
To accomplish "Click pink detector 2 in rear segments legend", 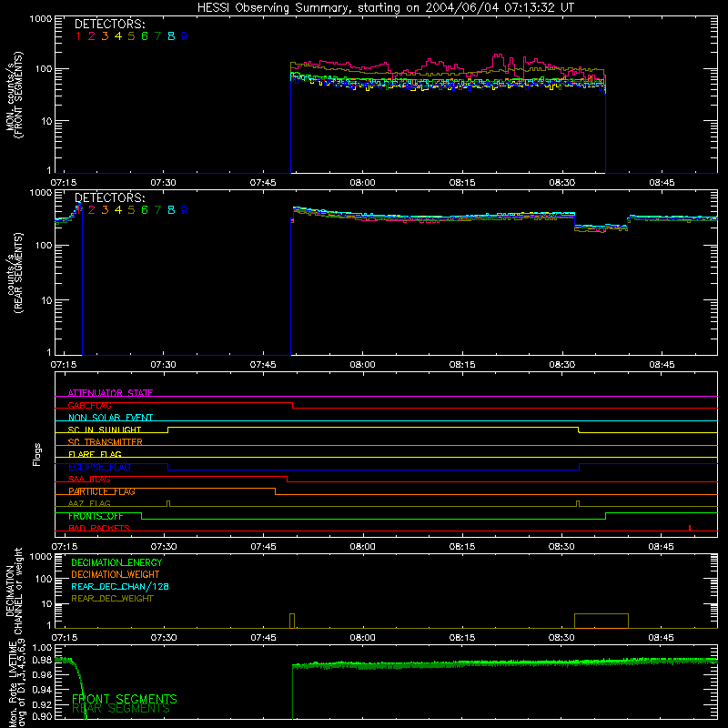I will (x=92, y=210).
